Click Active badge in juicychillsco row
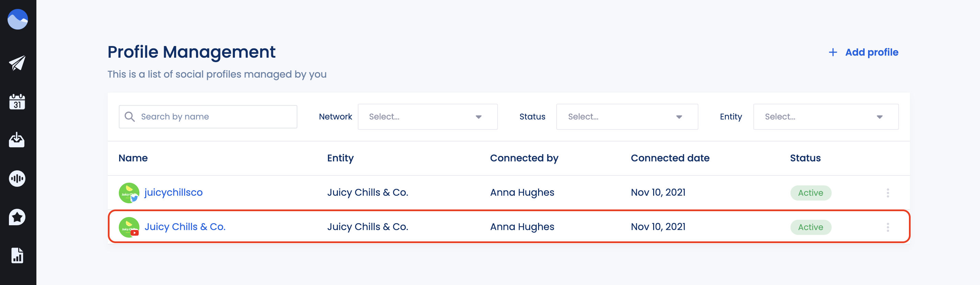 (x=811, y=193)
